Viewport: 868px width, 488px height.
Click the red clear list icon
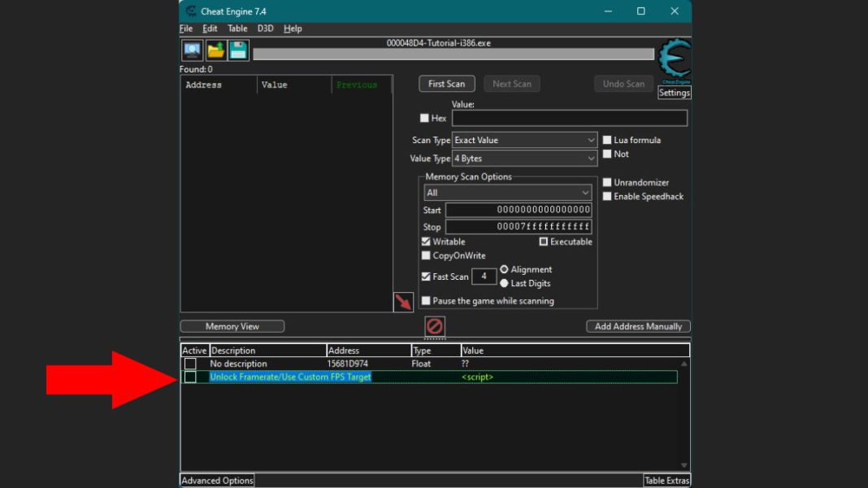(x=435, y=326)
